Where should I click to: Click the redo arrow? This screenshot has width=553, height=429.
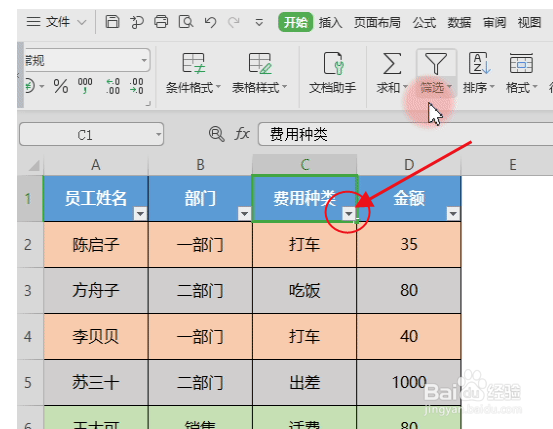coord(233,22)
